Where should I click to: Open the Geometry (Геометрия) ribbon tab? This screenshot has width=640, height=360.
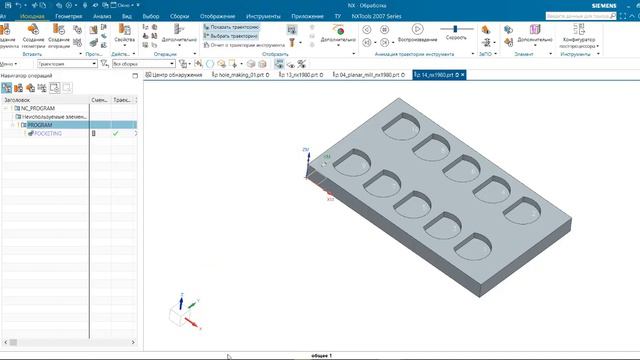pyautogui.click(x=69, y=16)
